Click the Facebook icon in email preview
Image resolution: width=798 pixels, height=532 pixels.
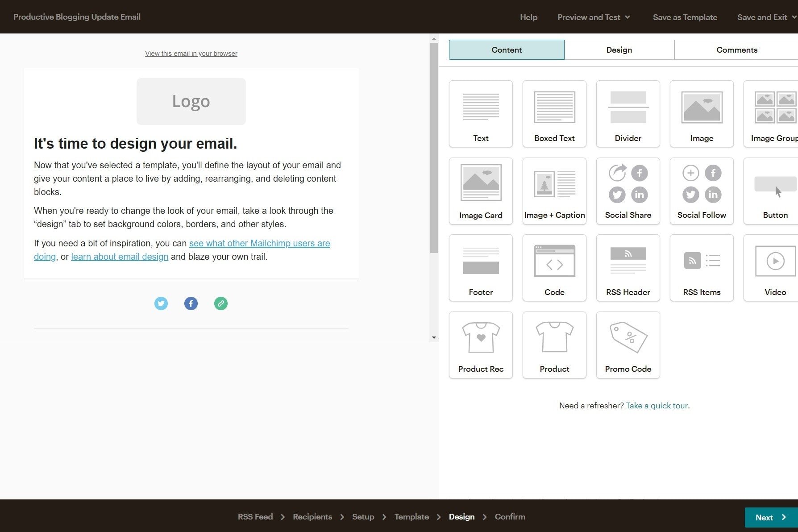point(191,303)
